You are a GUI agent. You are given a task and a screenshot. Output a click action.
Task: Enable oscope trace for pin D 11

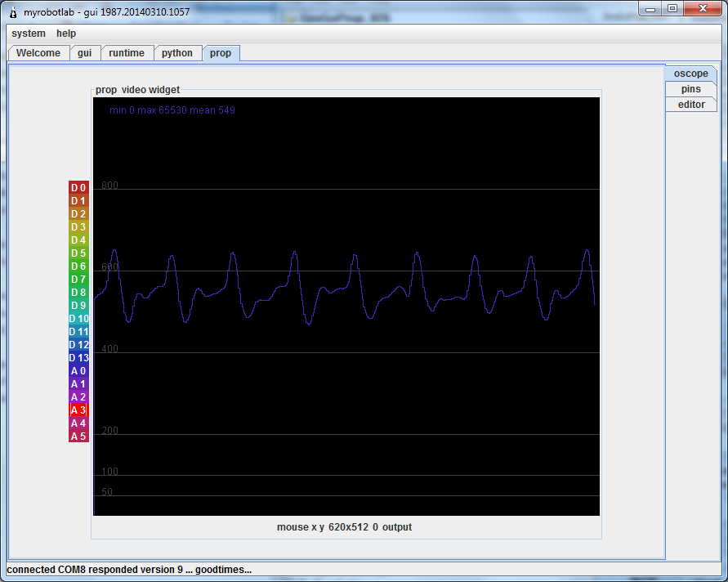pos(78,332)
